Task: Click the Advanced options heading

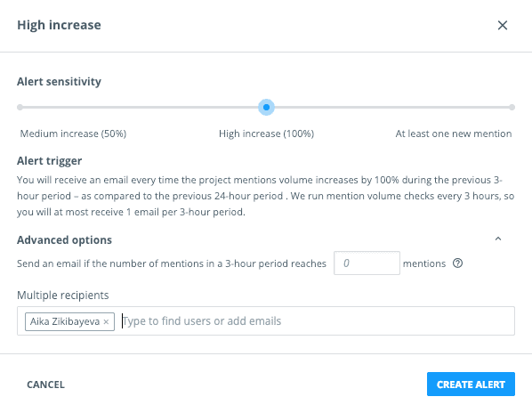Action: tap(64, 240)
